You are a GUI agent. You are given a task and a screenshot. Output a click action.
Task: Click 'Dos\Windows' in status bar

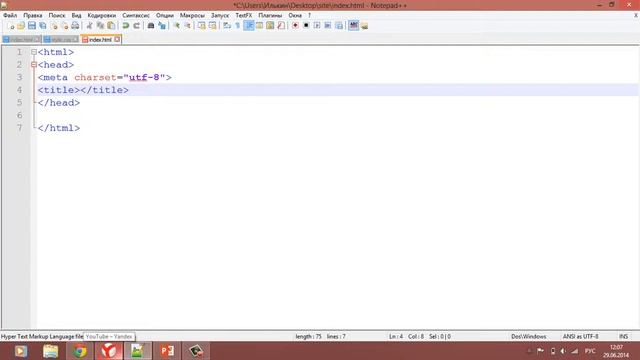529,337
